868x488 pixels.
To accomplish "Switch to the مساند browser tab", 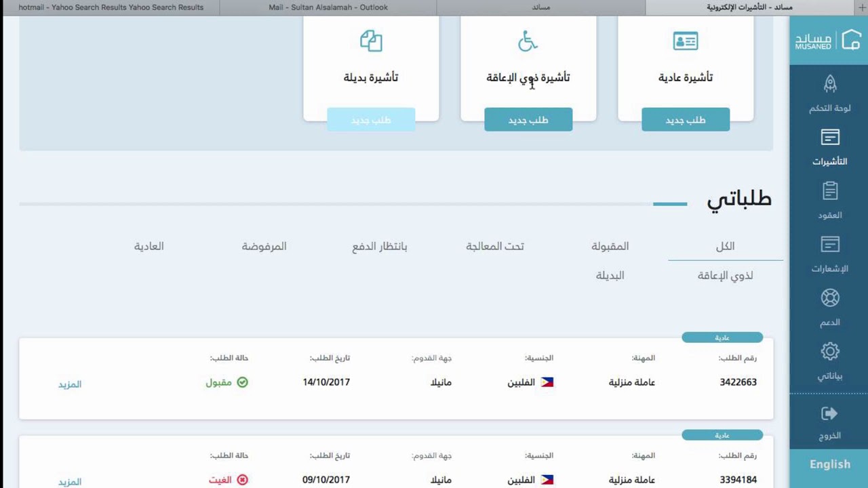I will 540,7.
